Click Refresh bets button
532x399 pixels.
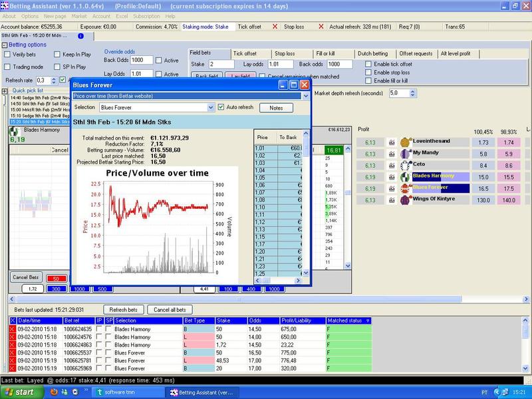(124, 310)
